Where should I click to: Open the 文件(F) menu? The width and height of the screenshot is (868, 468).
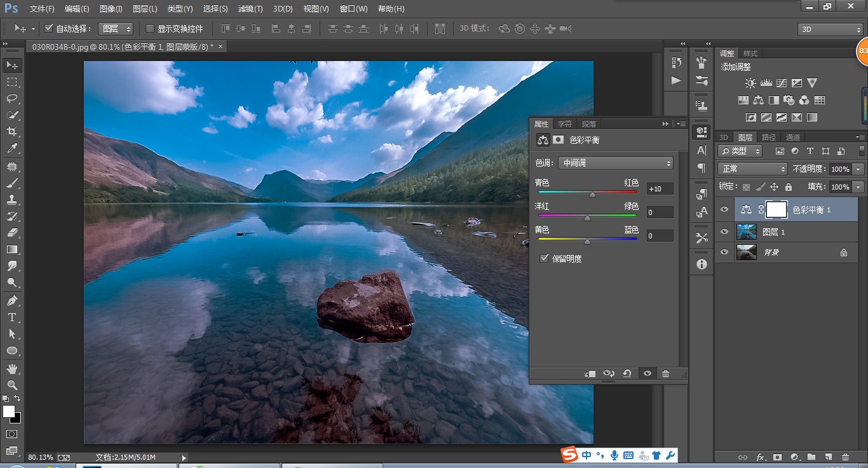tap(42, 9)
